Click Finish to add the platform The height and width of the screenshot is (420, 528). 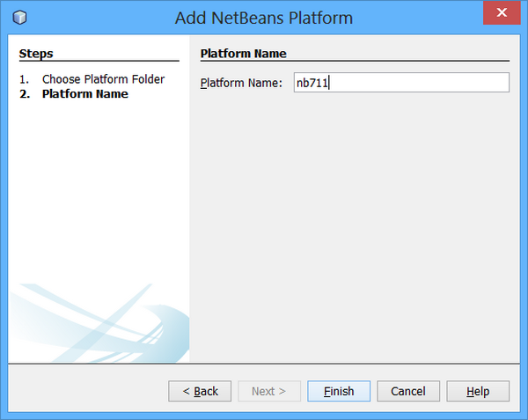(x=339, y=391)
